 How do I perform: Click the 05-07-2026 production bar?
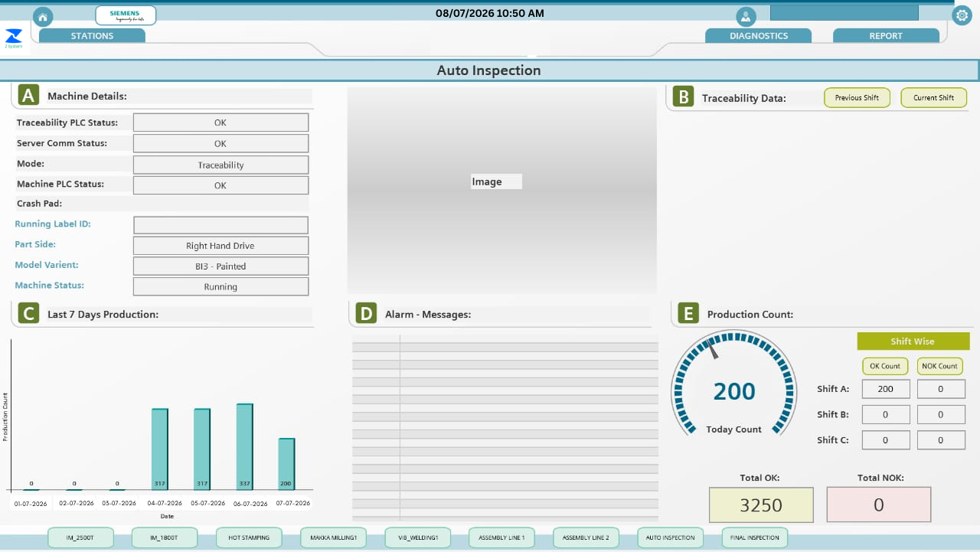[x=202, y=449]
